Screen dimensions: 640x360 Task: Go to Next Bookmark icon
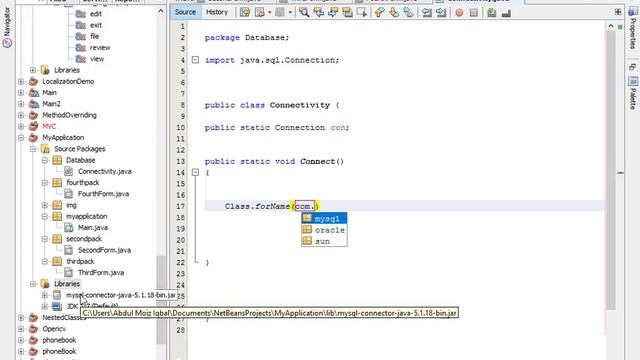(x=393, y=12)
